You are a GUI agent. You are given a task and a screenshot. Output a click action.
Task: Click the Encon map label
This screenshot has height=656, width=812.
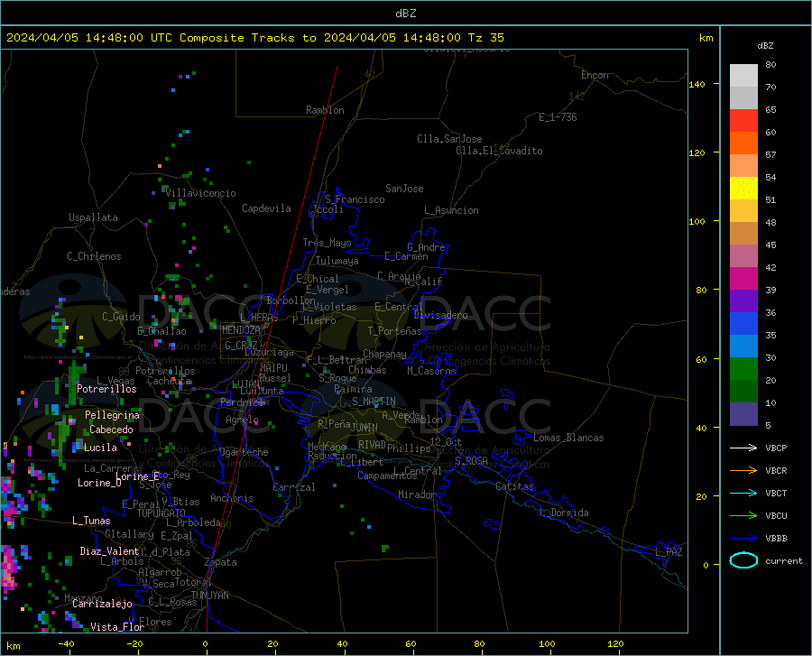click(595, 75)
